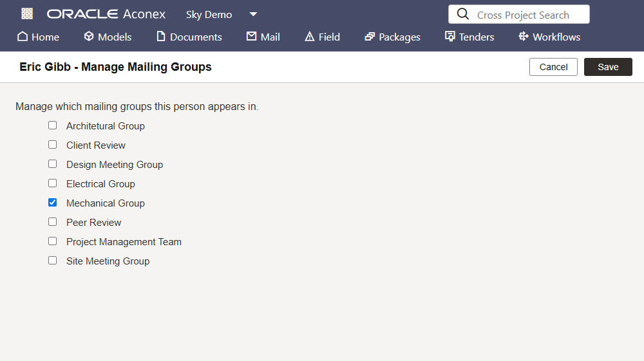This screenshot has width=644, height=361.
Task: Click the Field warning triangle icon
Action: (x=309, y=37)
